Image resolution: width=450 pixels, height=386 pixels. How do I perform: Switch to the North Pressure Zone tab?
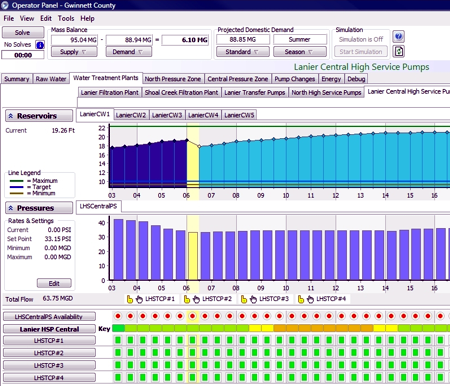pos(173,79)
